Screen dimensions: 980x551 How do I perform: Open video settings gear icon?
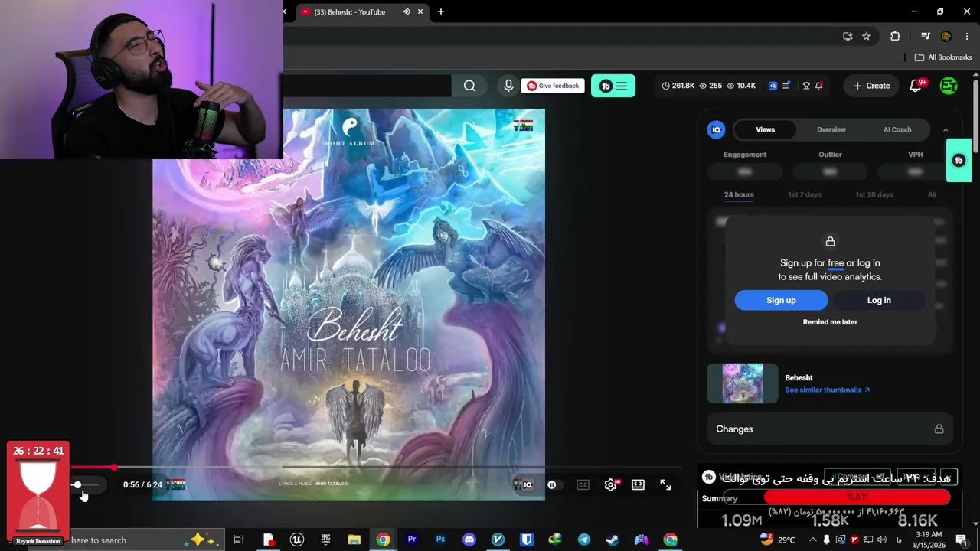click(611, 484)
